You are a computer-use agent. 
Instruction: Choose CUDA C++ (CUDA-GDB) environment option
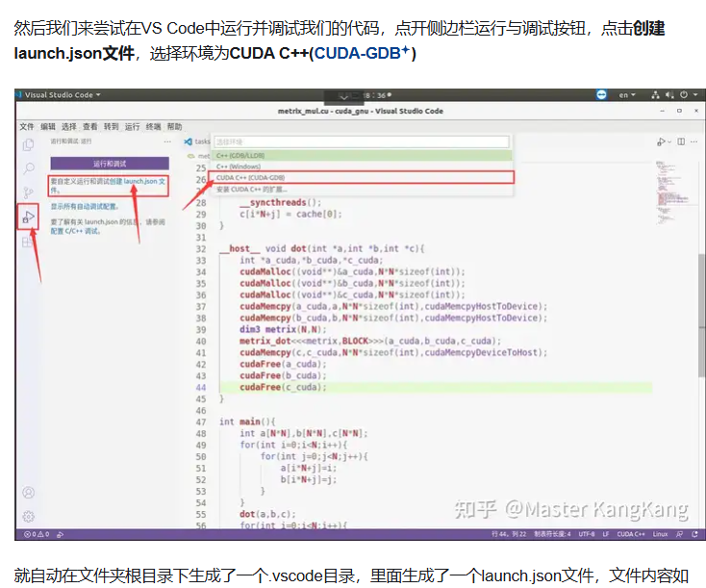pyautogui.click(x=362, y=177)
